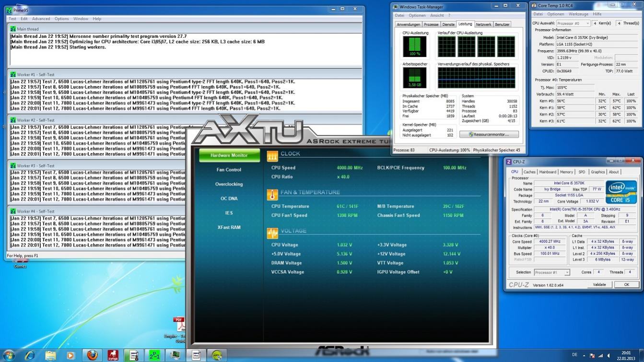
Task: Click the Ressourcenmonitor button
Action: [489, 134]
